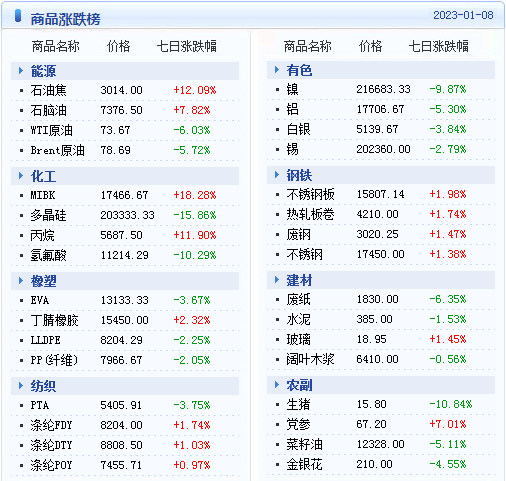
Task: Select the 玻璃 price 18.95
Action: coord(371,339)
